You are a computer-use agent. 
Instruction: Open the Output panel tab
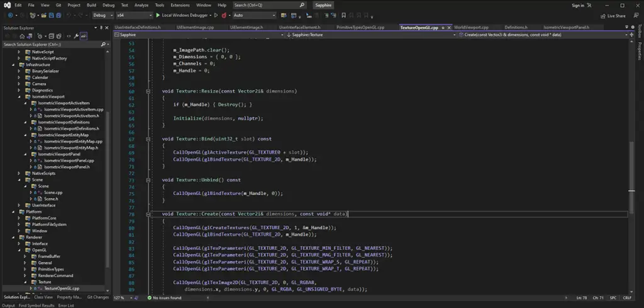tap(8, 305)
